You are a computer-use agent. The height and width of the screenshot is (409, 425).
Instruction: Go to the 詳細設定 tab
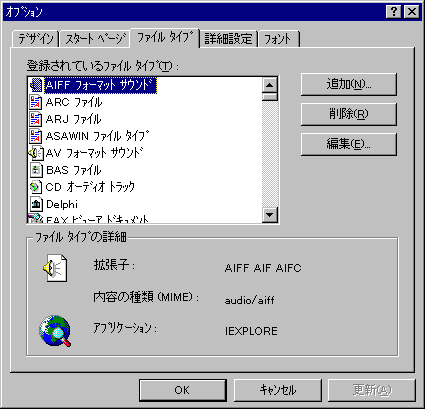[x=228, y=39]
